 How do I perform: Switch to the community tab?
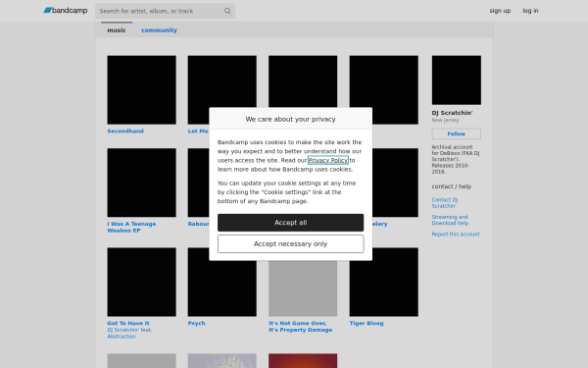159,30
